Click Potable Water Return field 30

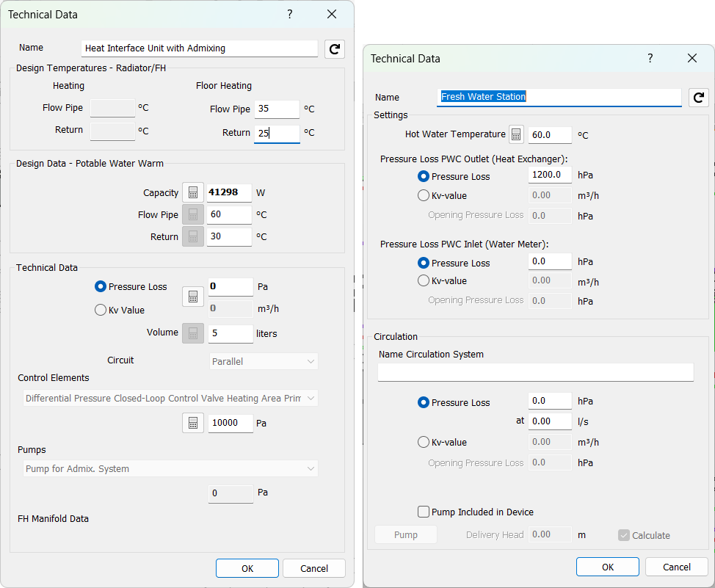[x=229, y=236]
